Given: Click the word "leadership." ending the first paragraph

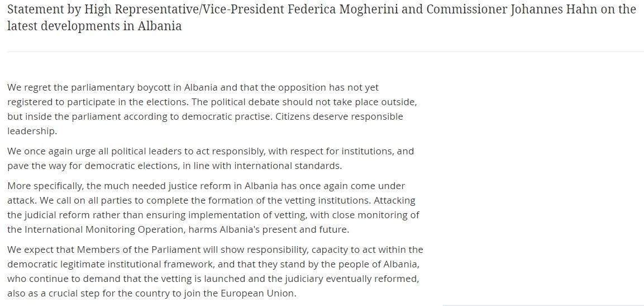Looking at the screenshot, I should coord(32,131).
